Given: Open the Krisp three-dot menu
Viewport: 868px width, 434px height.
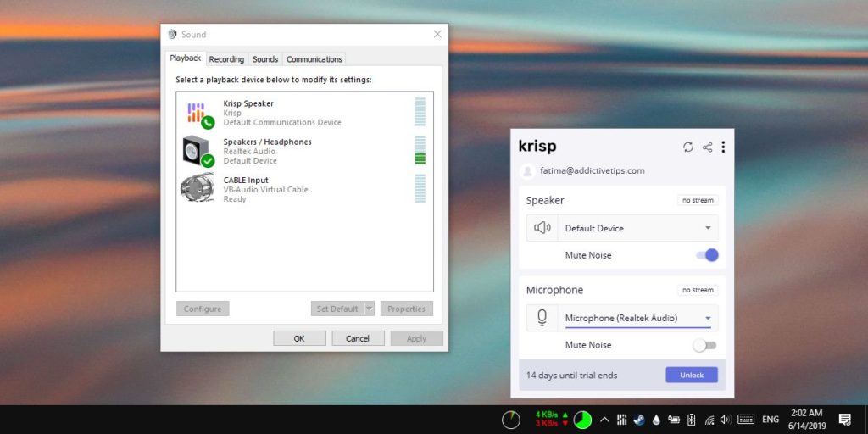Looking at the screenshot, I should [x=723, y=147].
